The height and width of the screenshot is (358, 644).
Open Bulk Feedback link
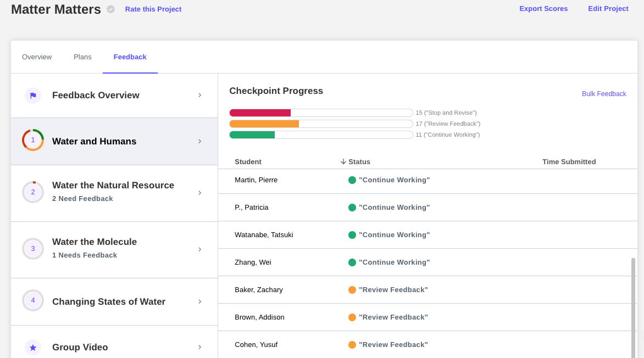pyautogui.click(x=604, y=93)
